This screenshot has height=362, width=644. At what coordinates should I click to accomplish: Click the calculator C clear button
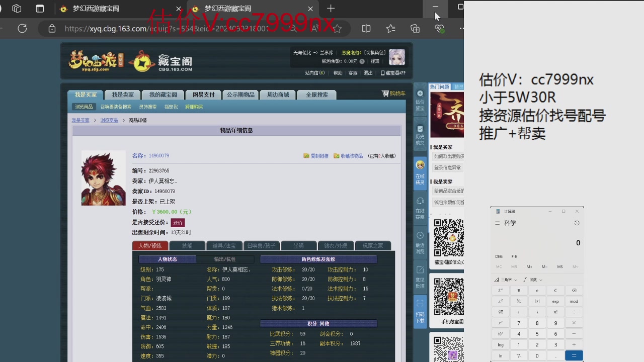(555, 291)
